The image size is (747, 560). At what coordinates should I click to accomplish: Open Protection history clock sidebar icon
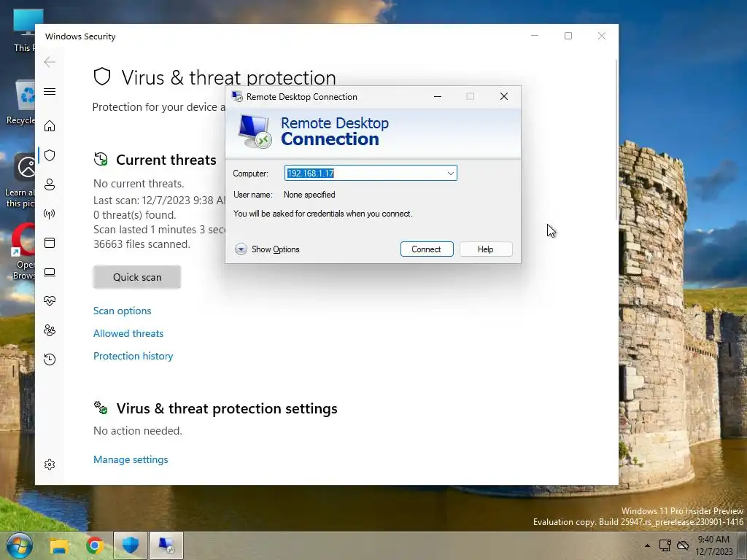50,359
